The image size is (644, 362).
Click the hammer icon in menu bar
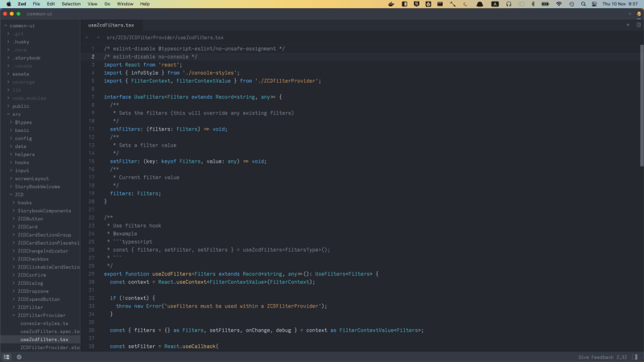[452, 4]
